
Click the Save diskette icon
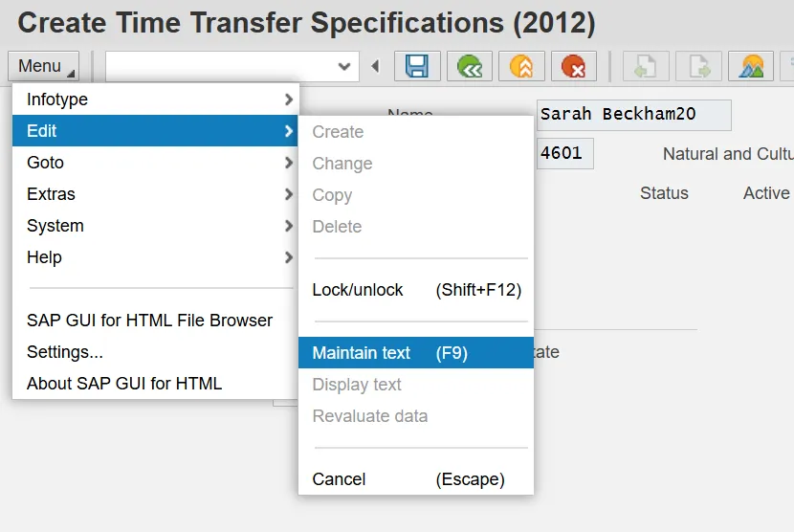click(x=417, y=66)
